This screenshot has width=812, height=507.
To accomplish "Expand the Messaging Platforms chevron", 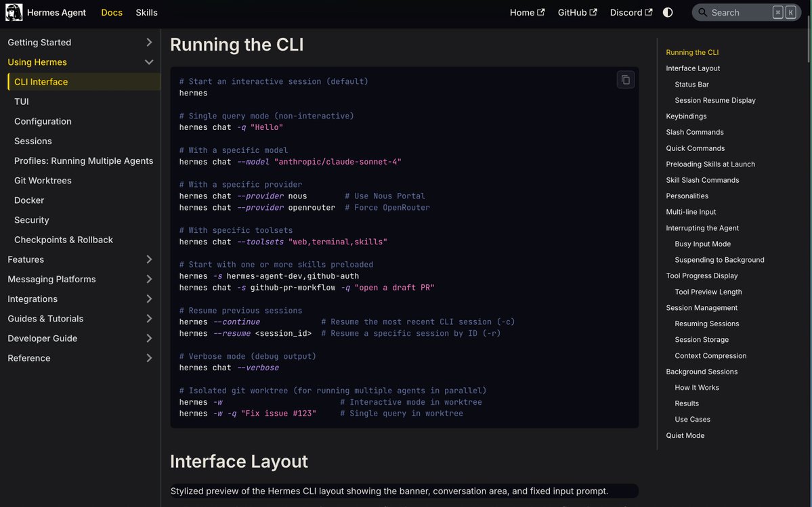I will pyautogui.click(x=149, y=279).
